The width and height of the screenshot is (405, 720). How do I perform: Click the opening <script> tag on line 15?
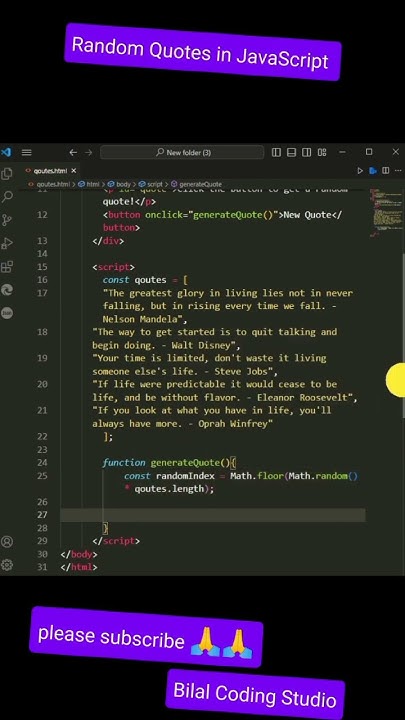113,267
